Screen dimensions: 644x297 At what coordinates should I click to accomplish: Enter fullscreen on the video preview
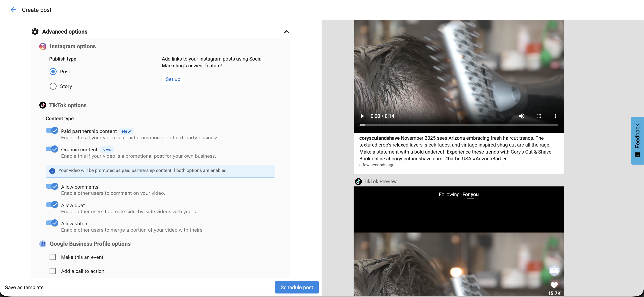pyautogui.click(x=539, y=116)
